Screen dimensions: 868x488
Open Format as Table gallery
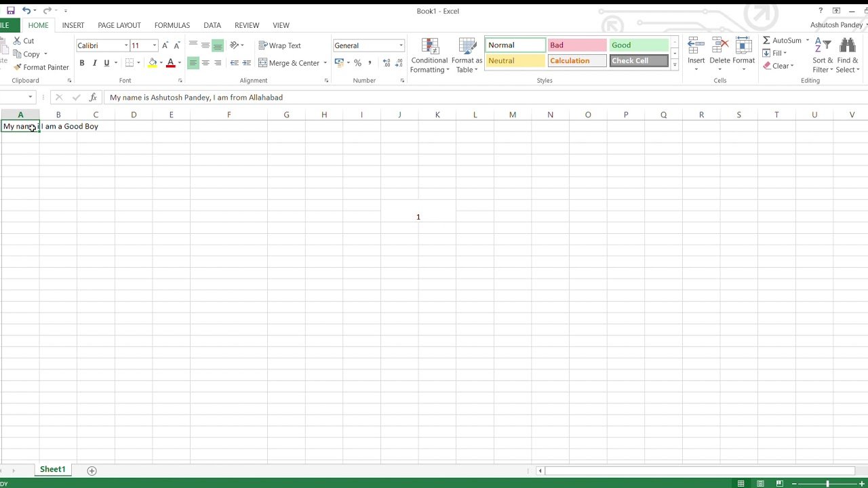(x=467, y=56)
